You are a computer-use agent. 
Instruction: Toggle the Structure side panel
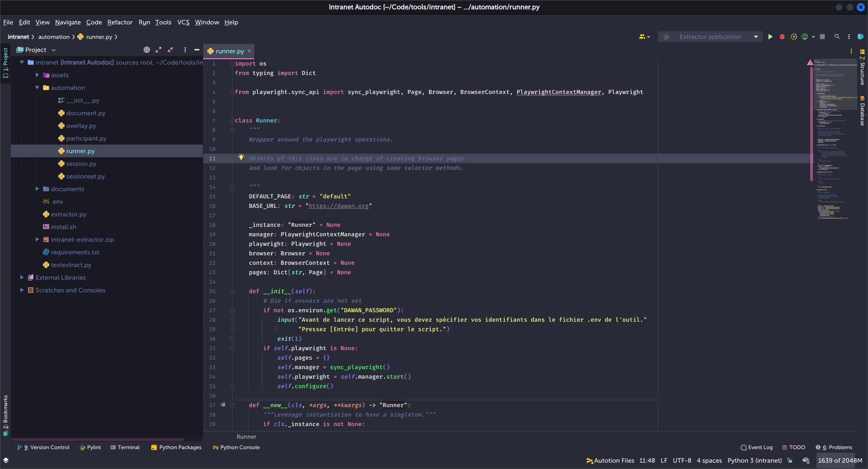coord(862,68)
